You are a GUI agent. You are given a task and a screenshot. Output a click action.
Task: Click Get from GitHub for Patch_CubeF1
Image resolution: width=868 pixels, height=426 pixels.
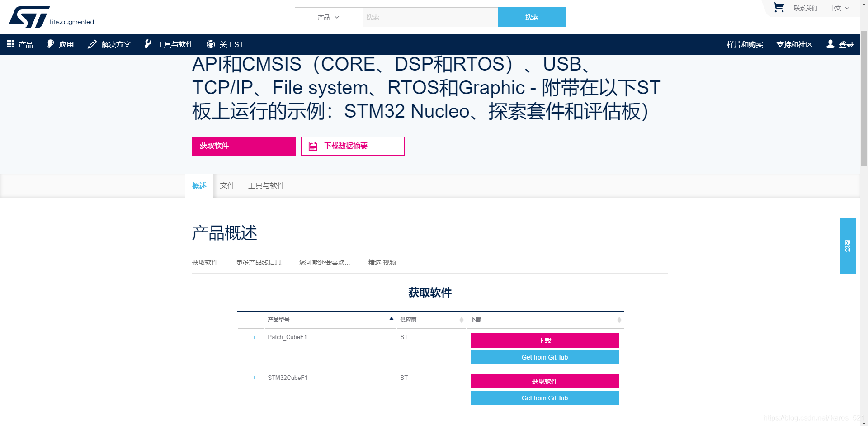click(545, 357)
